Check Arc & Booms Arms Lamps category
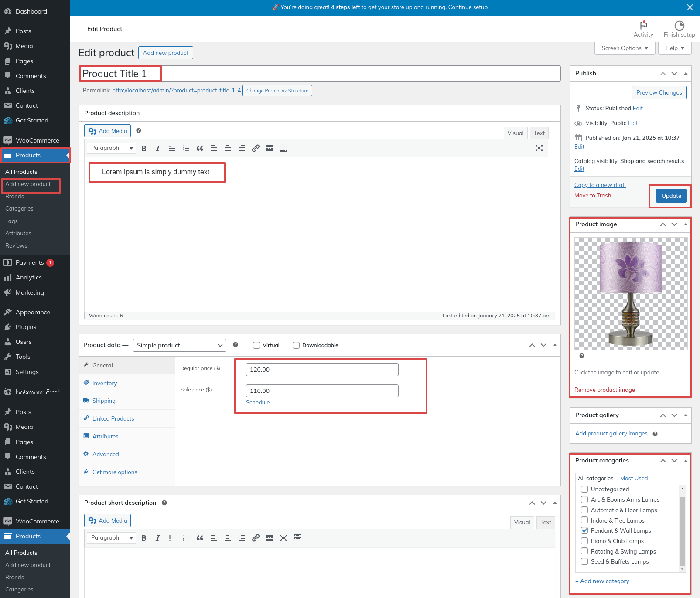This screenshot has height=598, width=700. 584,499
